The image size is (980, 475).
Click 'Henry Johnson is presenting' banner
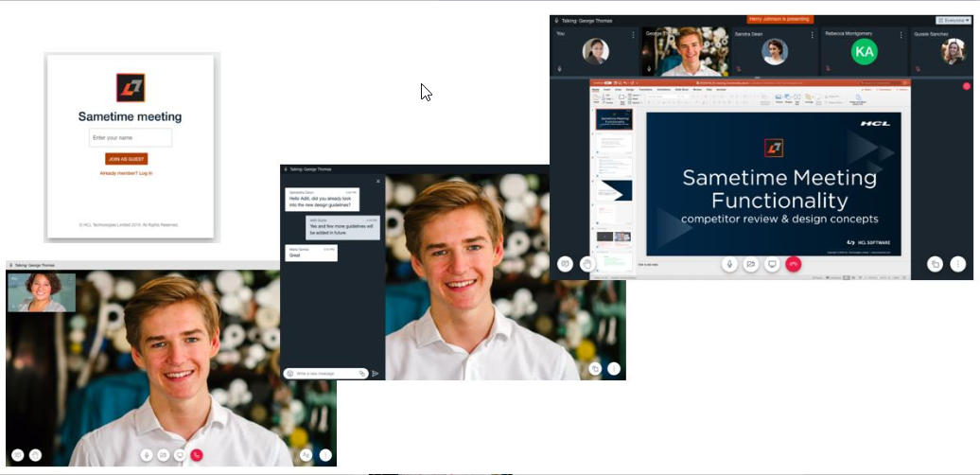(780, 19)
